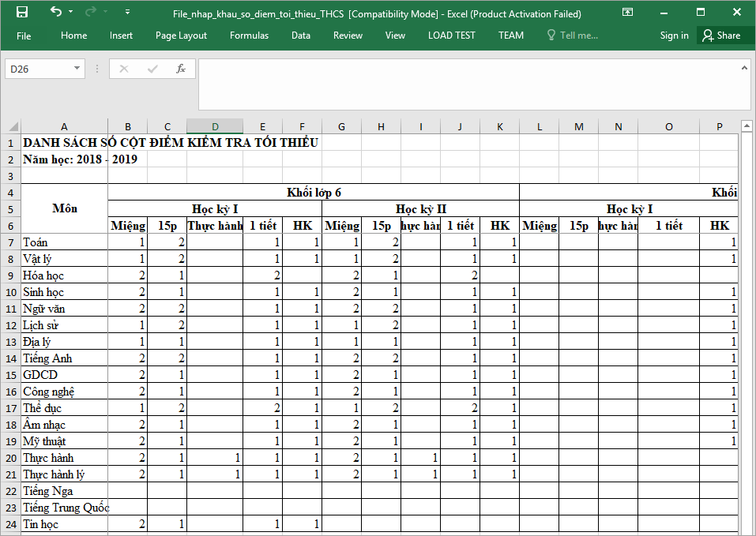Switch to the Page Layout tab
Viewport: 756px width, 536px height.
[x=181, y=36]
